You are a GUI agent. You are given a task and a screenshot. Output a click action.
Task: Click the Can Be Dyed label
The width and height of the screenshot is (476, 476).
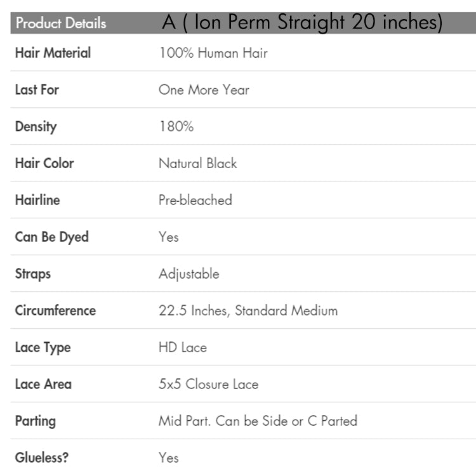[x=51, y=237]
